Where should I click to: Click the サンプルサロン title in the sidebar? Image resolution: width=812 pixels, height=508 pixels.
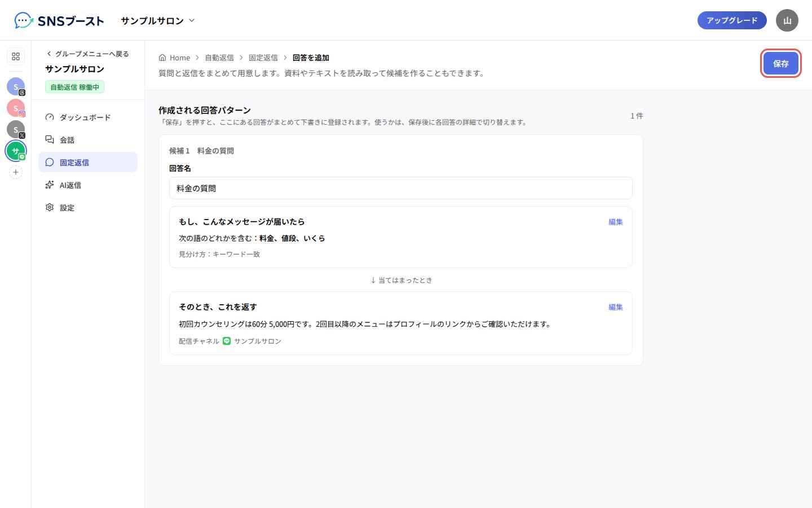(75, 69)
